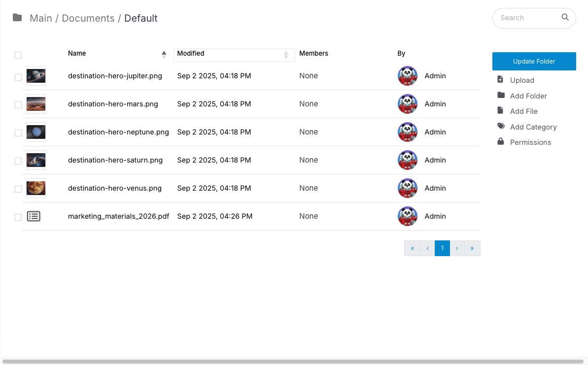
Task: Click the Add File document icon
Action: pos(500,110)
